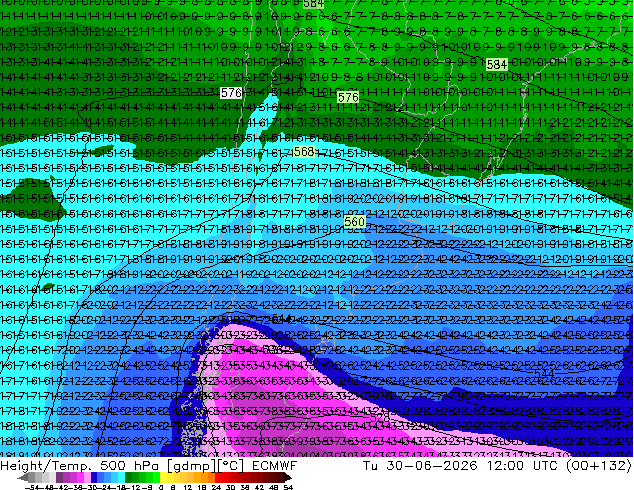Click the cyan swatch in the temperature legend
This screenshot has width=634, height=490.
click(x=121, y=477)
